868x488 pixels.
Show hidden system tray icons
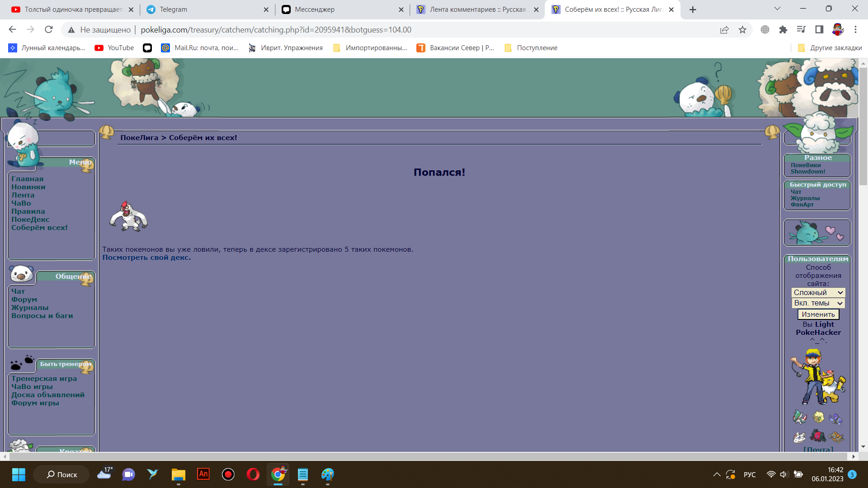pyautogui.click(x=717, y=474)
